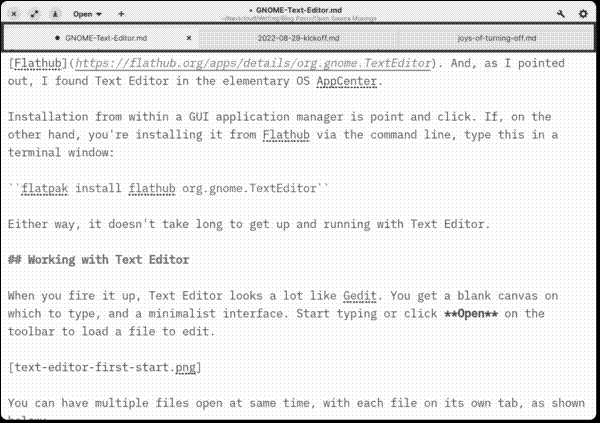Click the word [Flathub] link text

click(38, 63)
